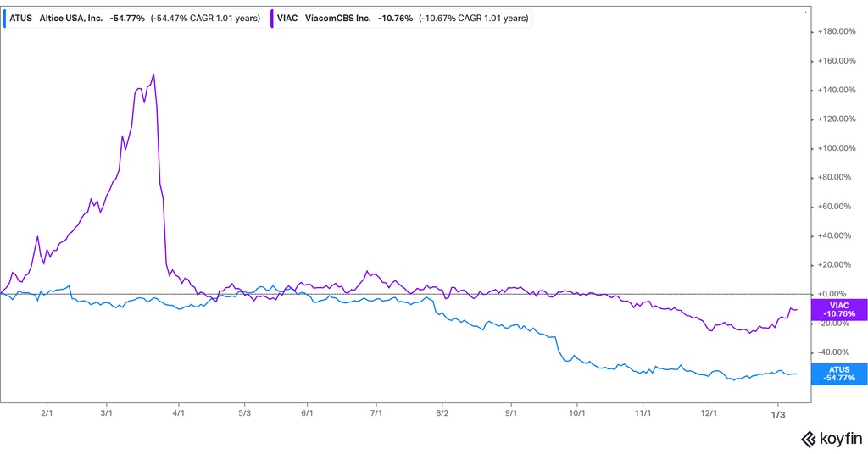Click the +100.00% y-axis label
Viewport: 868px width, 454px height.
835,148
